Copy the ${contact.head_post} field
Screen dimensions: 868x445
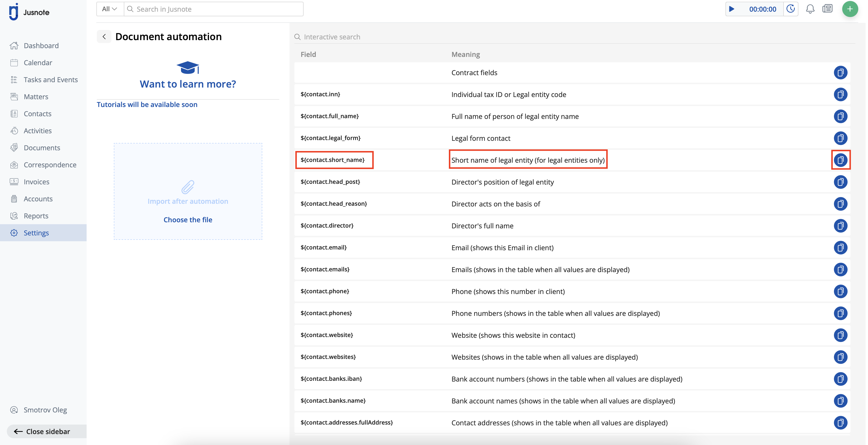[x=840, y=182]
